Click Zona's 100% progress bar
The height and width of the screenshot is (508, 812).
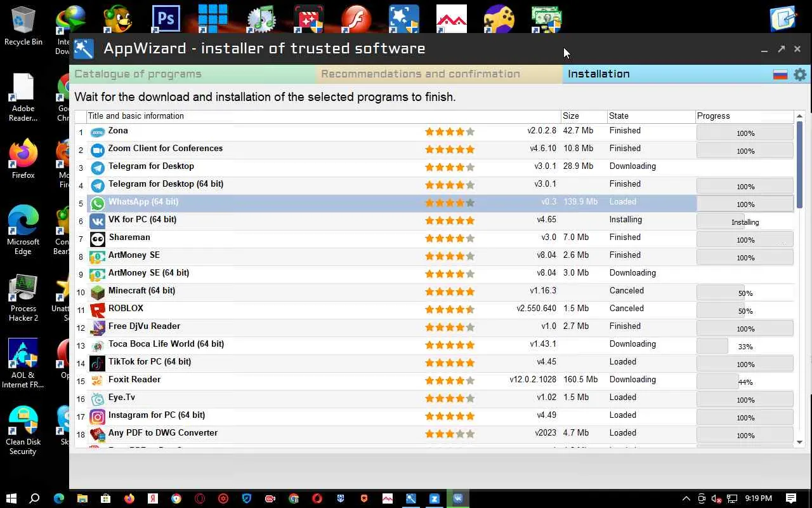pyautogui.click(x=745, y=133)
